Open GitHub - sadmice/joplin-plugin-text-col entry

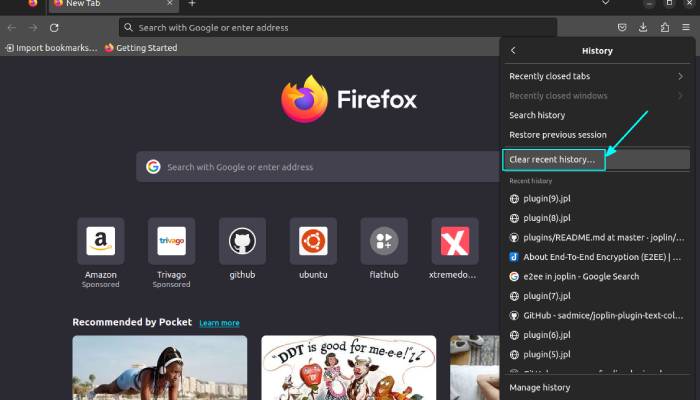[x=597, y=316]
